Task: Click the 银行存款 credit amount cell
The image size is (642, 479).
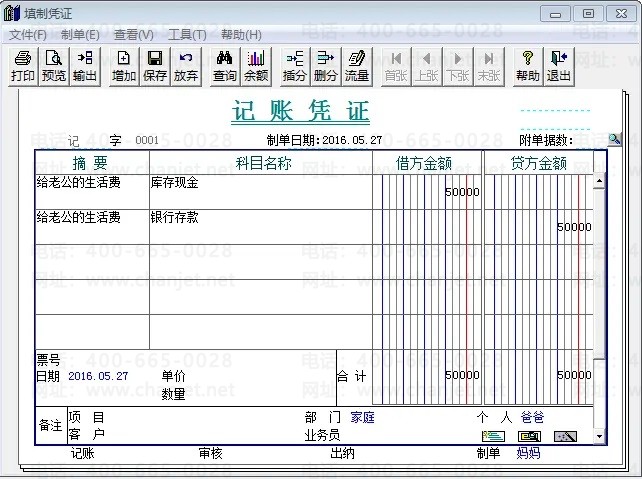Action: point(538,227)
